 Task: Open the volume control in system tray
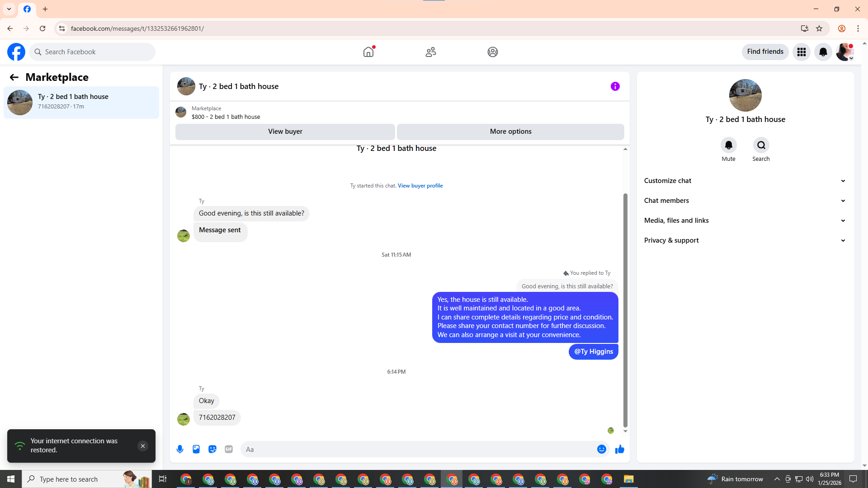point(810,479)
